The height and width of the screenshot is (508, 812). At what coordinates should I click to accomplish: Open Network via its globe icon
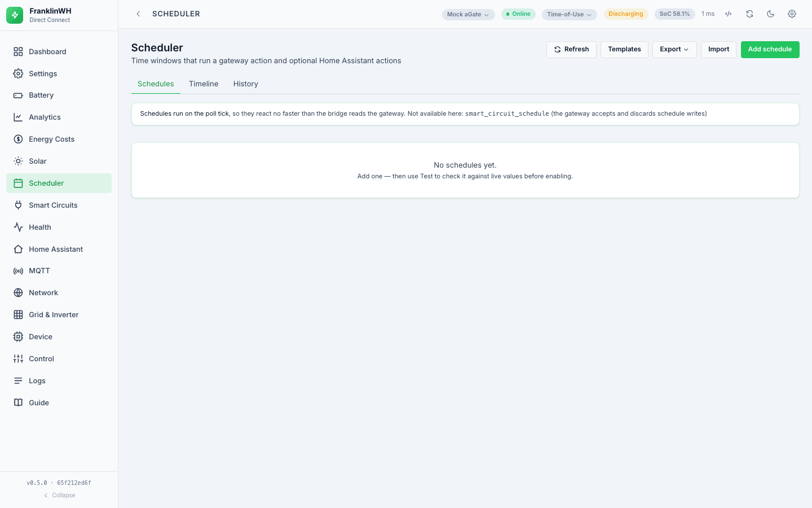point(18,293)
